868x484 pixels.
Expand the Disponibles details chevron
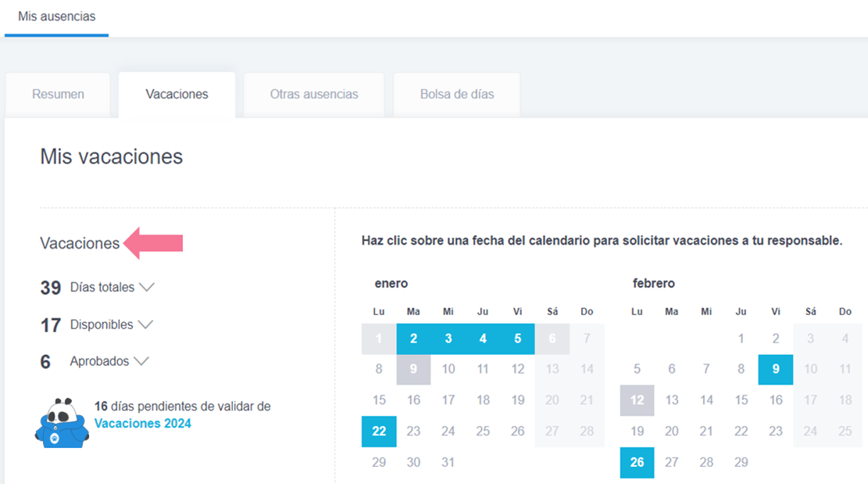tap(145, 324)
